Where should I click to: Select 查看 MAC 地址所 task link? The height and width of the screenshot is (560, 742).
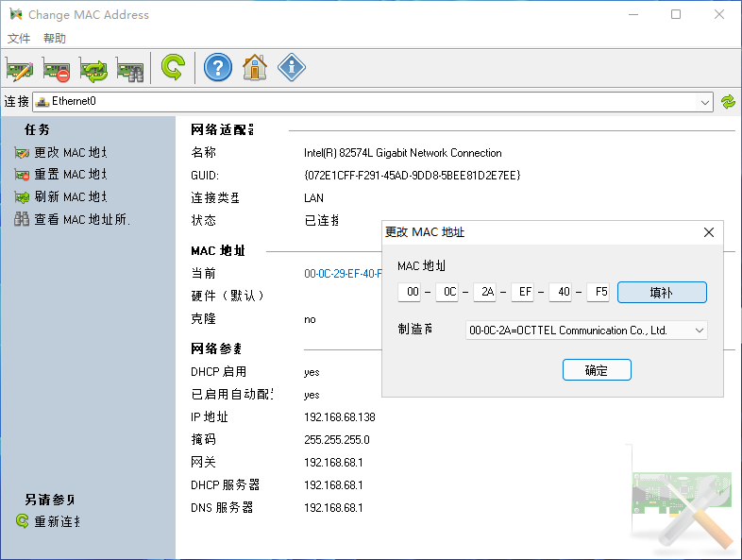[x=82, y=219]
